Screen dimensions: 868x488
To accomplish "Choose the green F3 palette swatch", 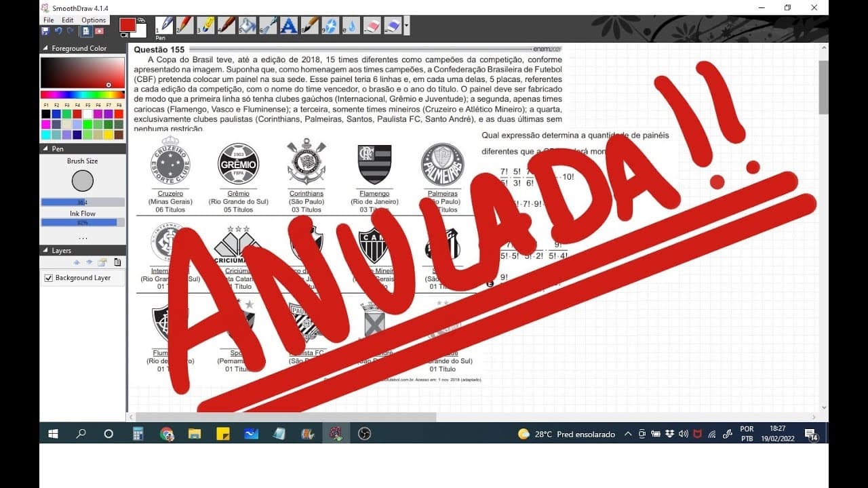I will click(x=67, y=114).
